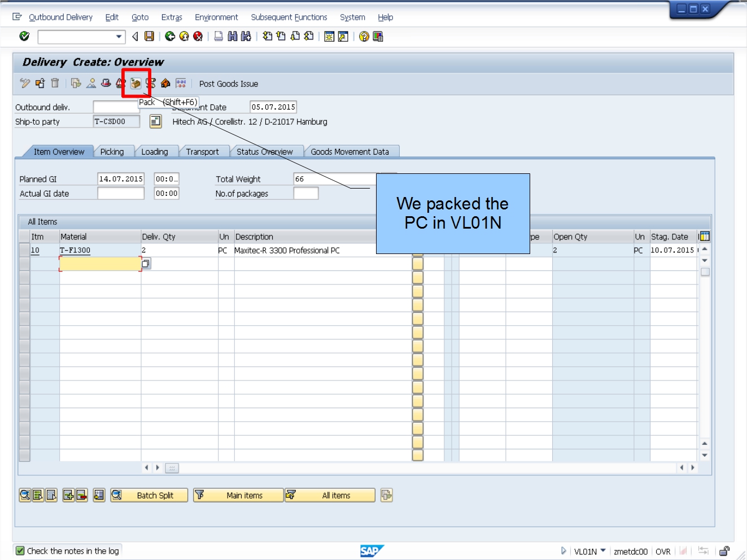Click the insert row green plus icon
The width and height of the screenshot is (747, 560).
pyautogui.click(x=68, y=495)
